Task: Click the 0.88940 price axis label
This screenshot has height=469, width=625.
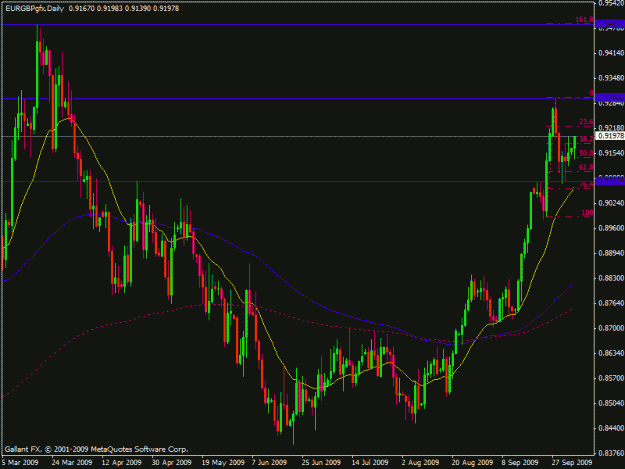Action: (x=611, y=253)
